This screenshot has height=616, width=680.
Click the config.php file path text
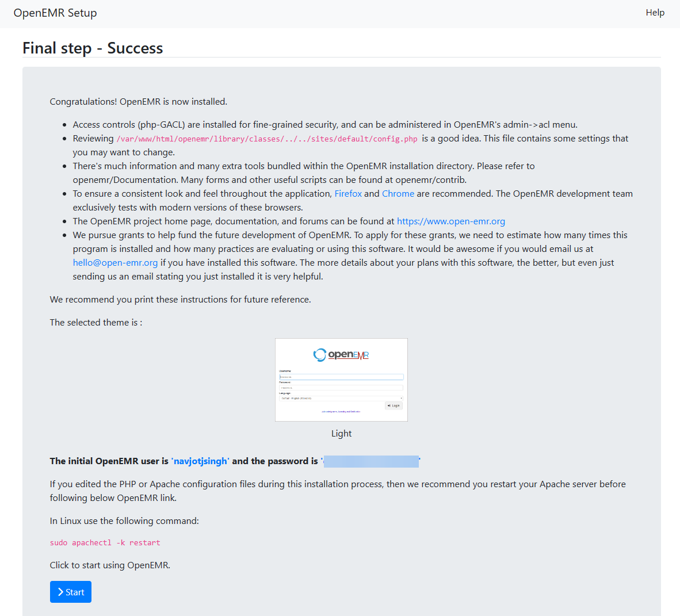(267, 139)
